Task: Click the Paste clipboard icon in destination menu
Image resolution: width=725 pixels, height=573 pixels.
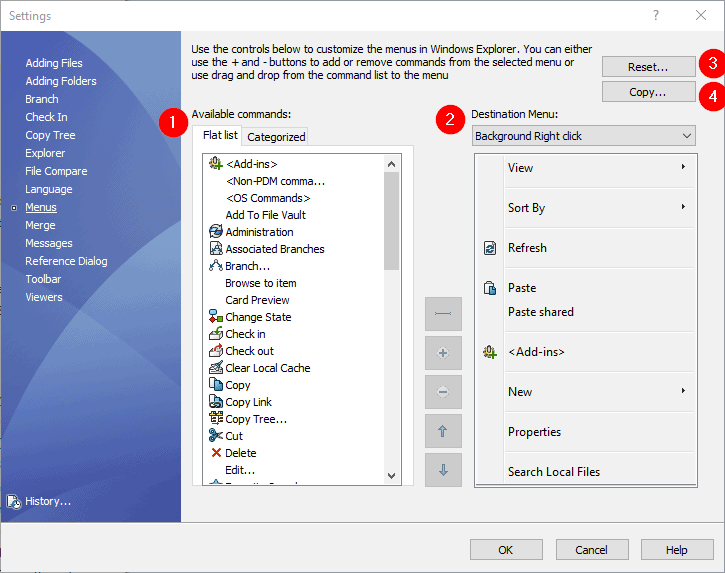Action: click(490, 288)
